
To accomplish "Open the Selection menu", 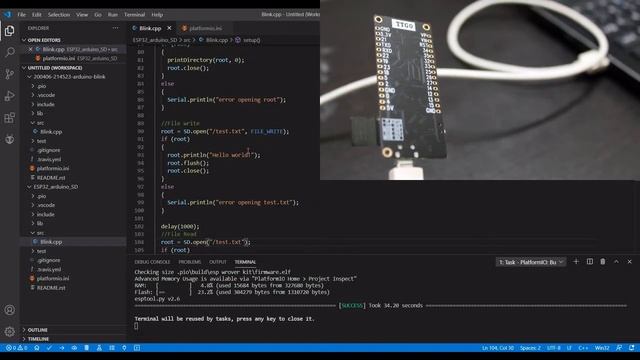I will [x=59, y=14].
